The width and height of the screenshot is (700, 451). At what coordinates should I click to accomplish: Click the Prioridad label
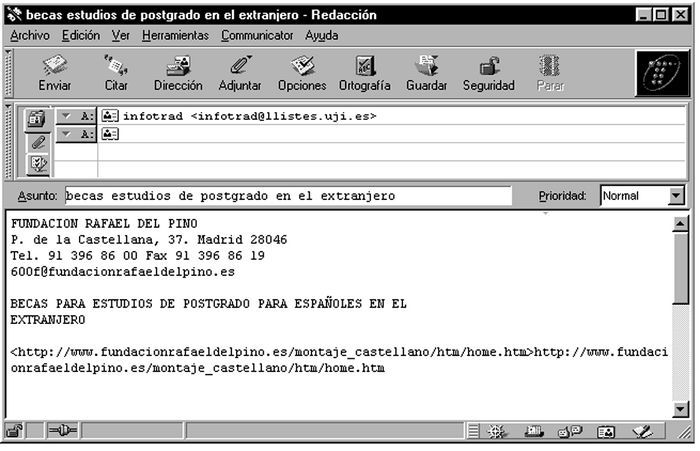(x=562, y=196)
